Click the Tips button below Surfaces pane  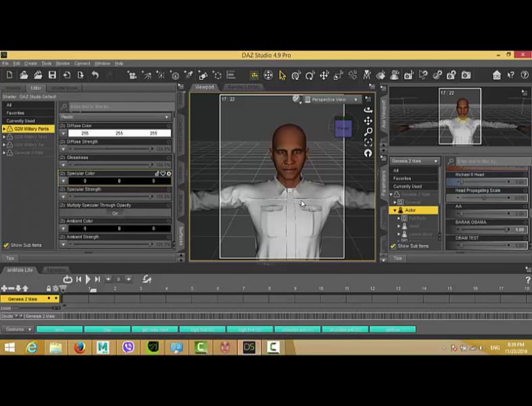(x=10, y=258)
